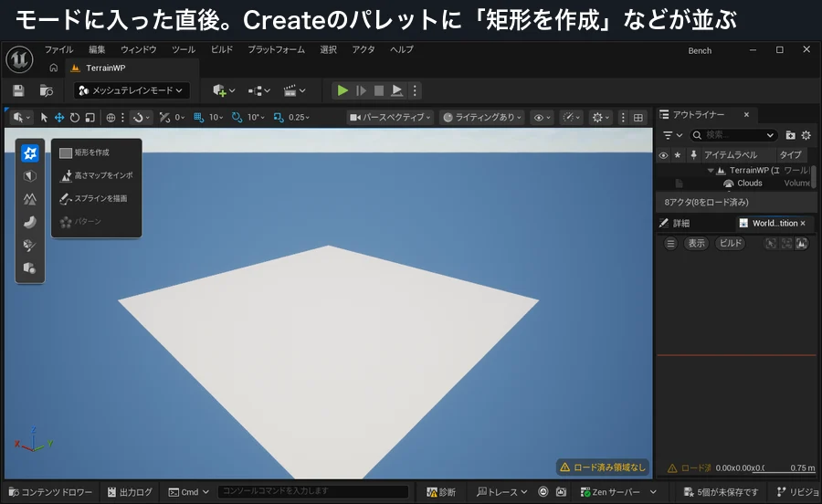Open the scale snap value 0.25 dropdown

tap(299, 118)
